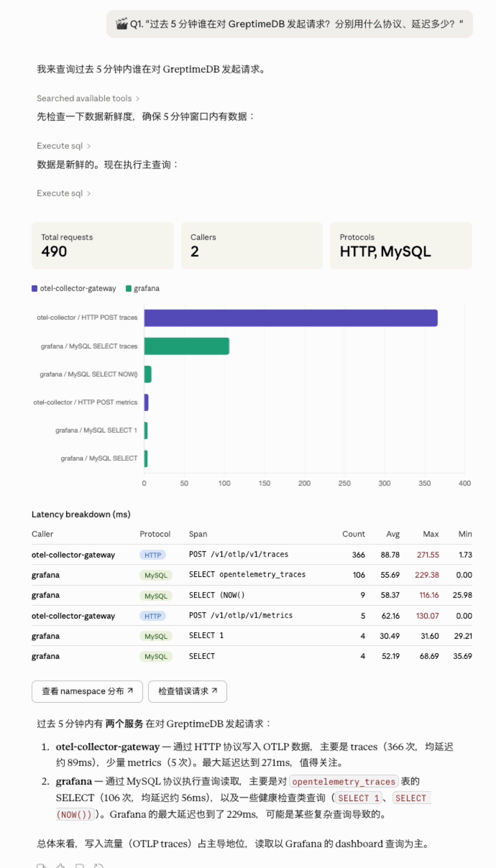Image resolution: width=496 pixels, height=868 pixels.
Task: Open 检查错误请求
Action: [187, 691]
